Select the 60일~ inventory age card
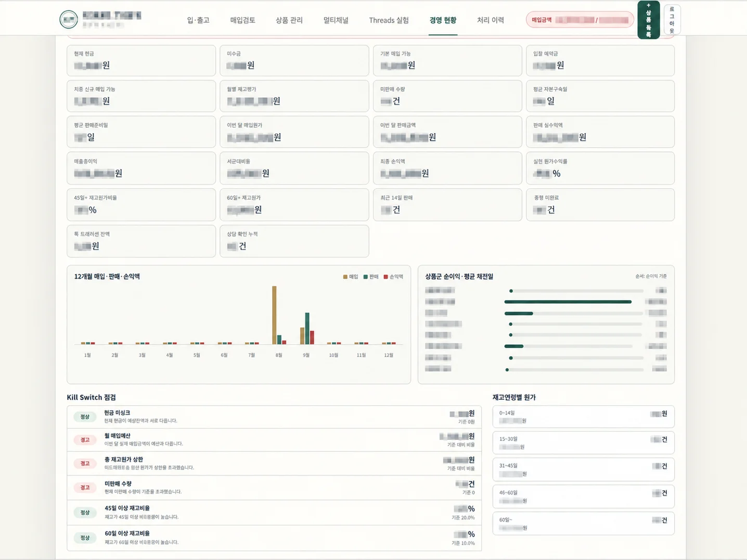Screen dimensions: 747x560 click(583, 524)
